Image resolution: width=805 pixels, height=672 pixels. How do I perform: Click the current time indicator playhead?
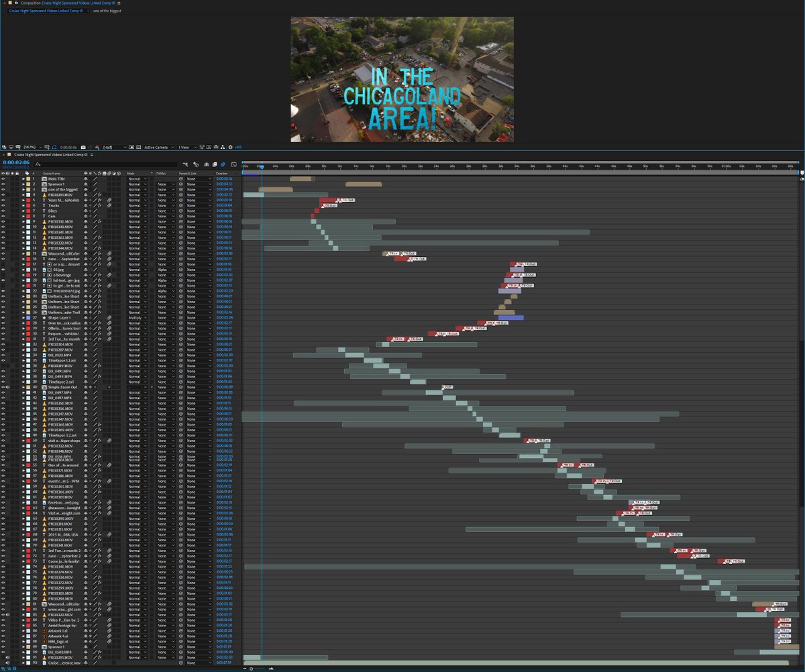(x=262, y=167)
